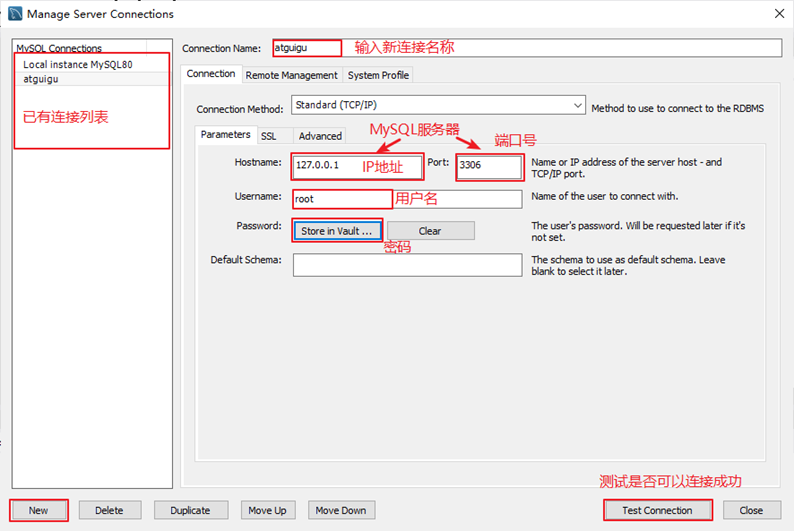
Task: Click the Clear password button
Action: point(430,231)
